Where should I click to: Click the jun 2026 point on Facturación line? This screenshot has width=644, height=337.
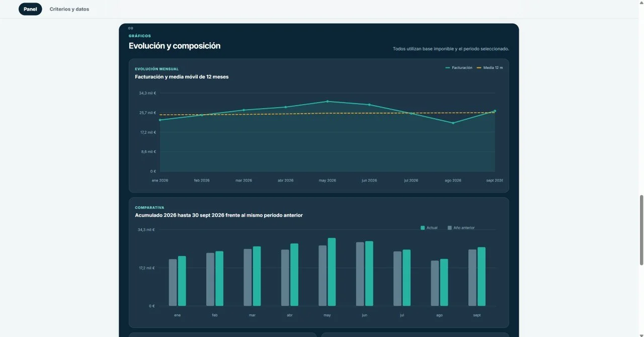(x=369, y=105)
